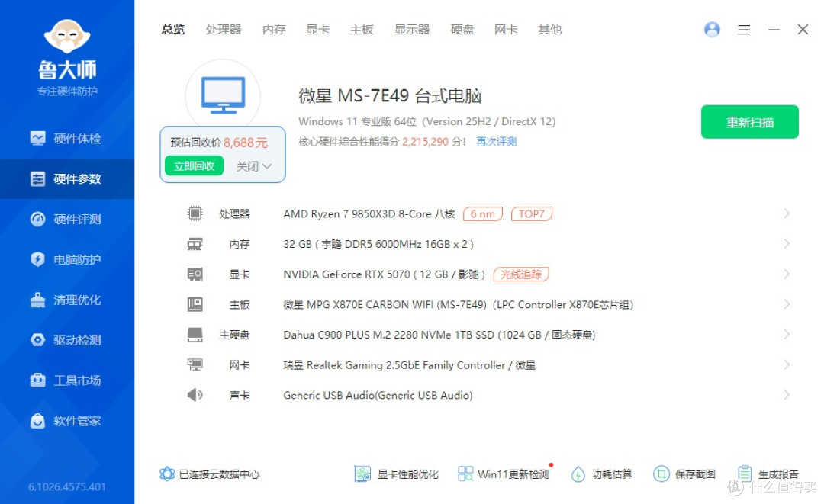This screenshot has width=824, height=504.
Task: Expand the 显卡 row chevron
Action: 787,274
